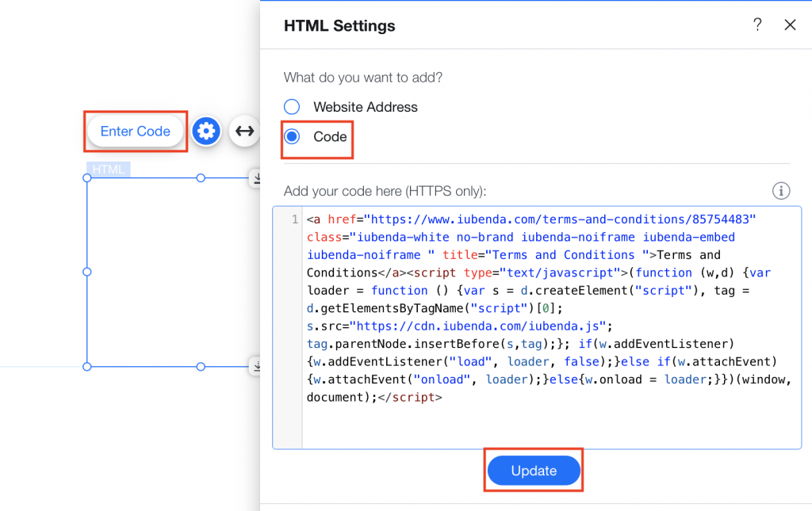Click the horizontal stretch arrows icon

244,131
